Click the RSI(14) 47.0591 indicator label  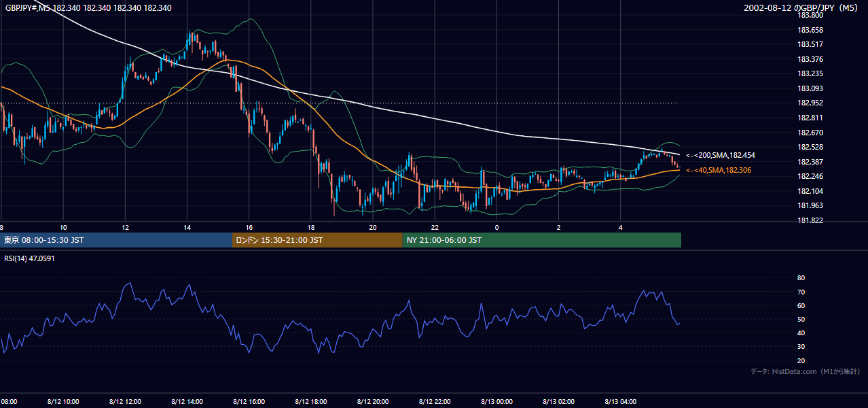coord(29,258)
